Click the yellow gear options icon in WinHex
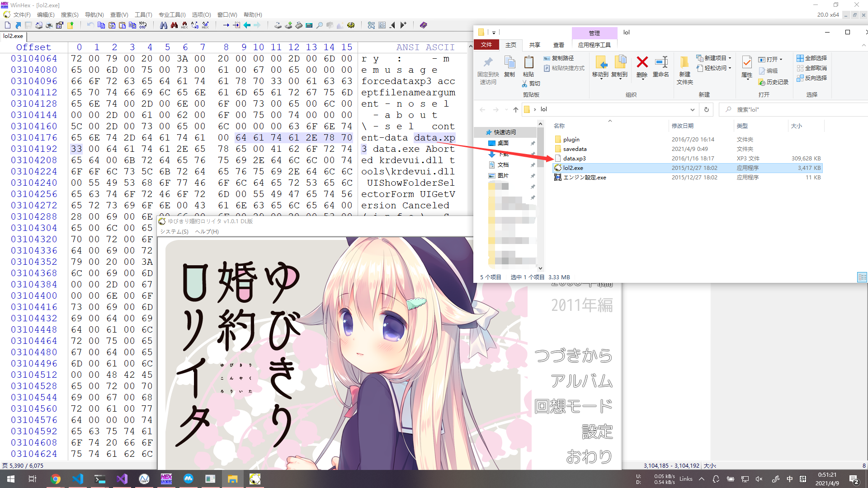Screen dimensions: 868x488 coord(351,25)
